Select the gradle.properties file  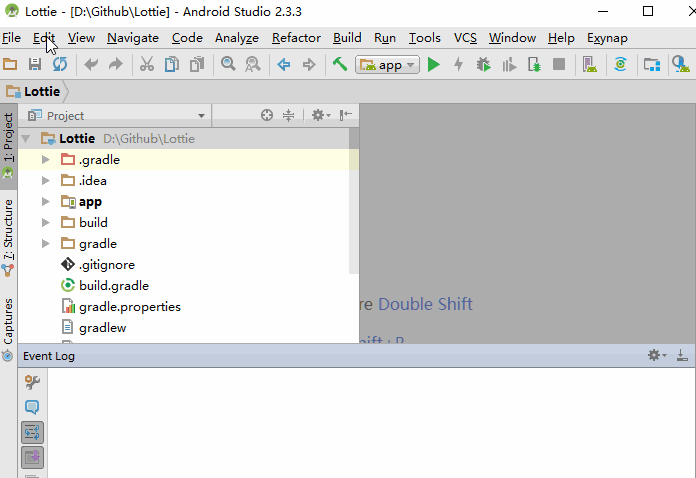point(121,307)
